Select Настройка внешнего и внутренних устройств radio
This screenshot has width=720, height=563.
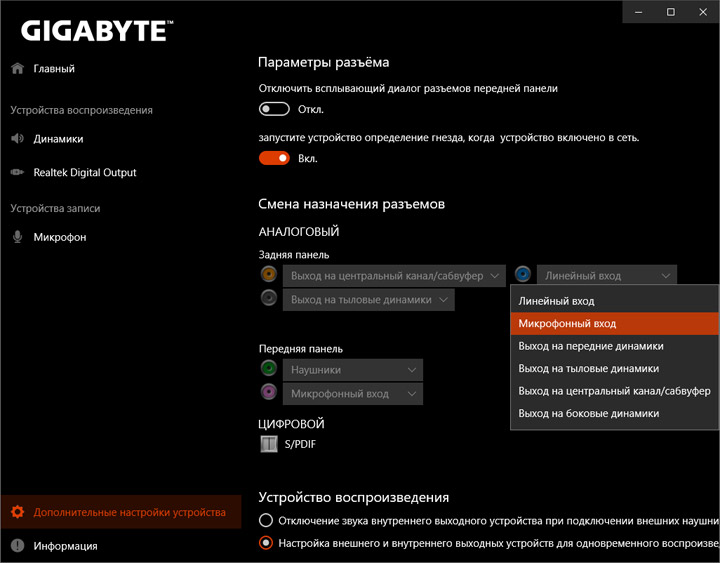pyautogui.click(x=266, y=543)
